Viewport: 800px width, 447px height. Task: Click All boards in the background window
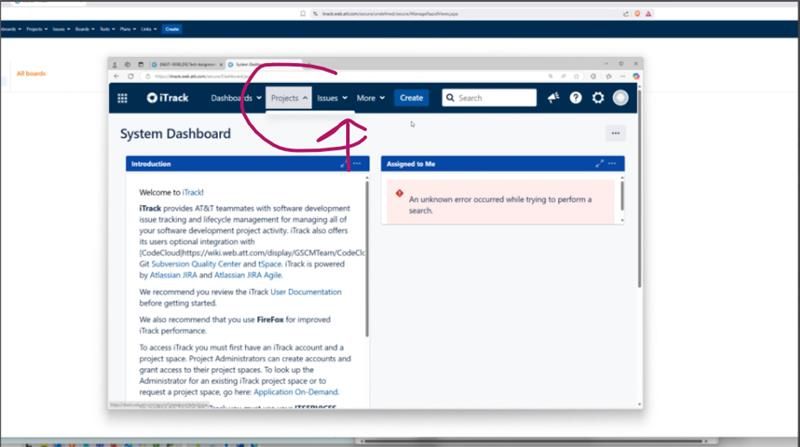point(31,73)
